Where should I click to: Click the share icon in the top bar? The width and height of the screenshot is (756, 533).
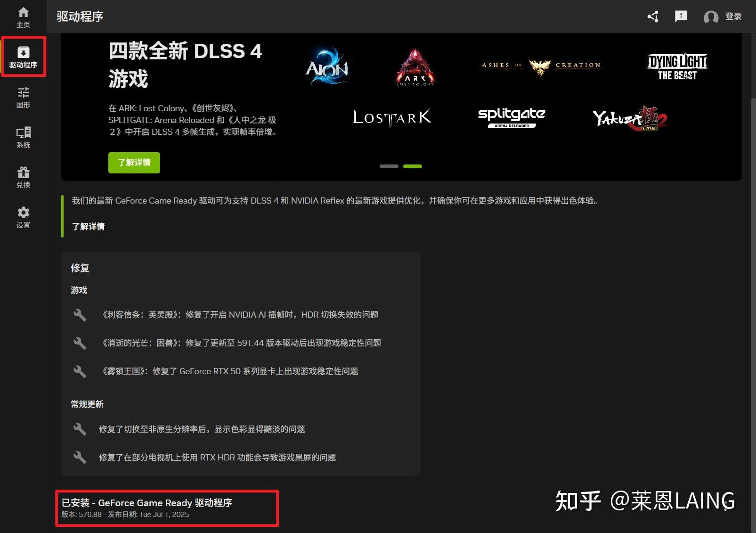[652, 16]
